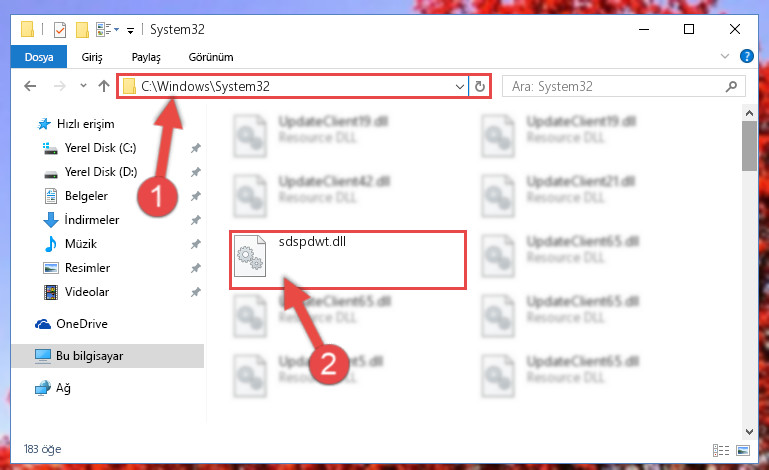Select the sdspdwt.dll file

(x=347, y=260)
